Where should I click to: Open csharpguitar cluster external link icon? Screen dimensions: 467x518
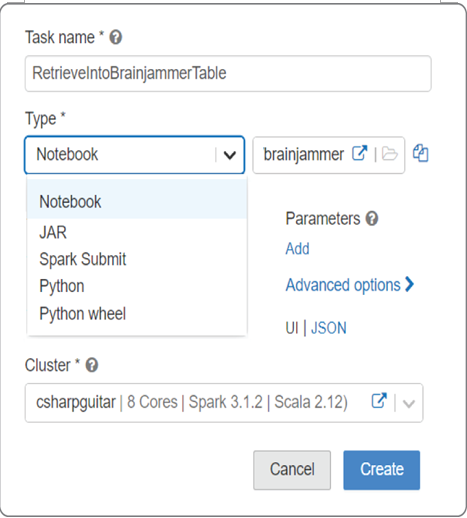pos(379,401)
